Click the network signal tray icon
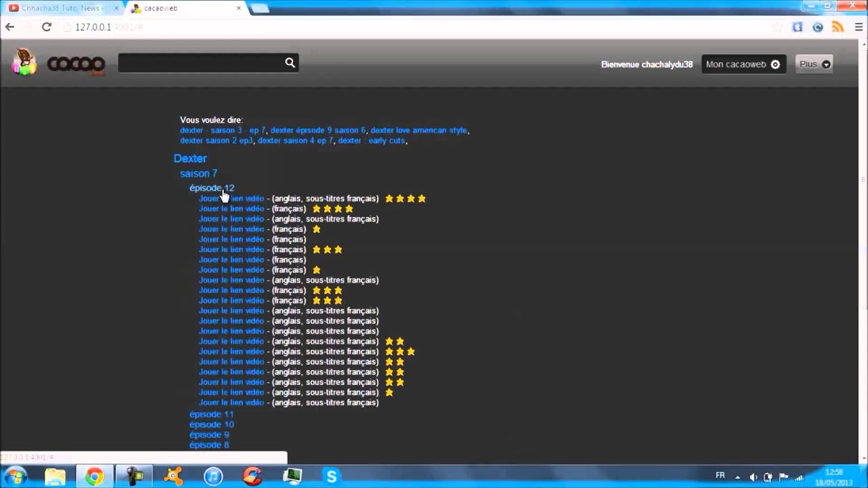 pyautogui.click(x=800, y=476)
